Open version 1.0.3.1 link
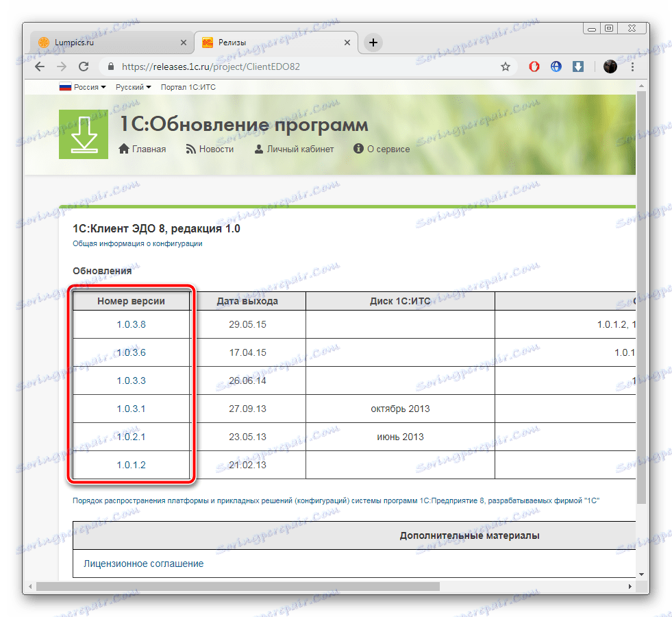Viewport: 672px width, 617px height. click(131, 409)
